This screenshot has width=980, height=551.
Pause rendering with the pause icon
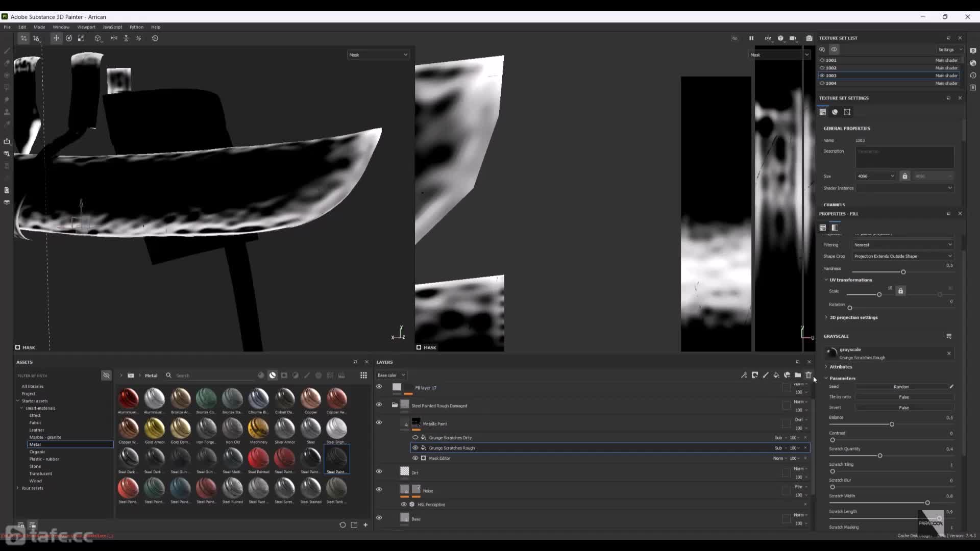pos(751,38)
